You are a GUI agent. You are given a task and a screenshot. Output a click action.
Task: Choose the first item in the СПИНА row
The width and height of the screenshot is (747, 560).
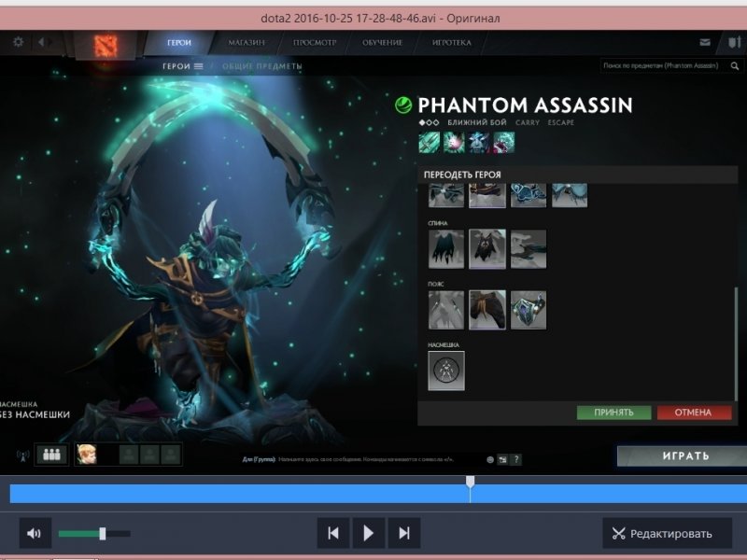(x=446, y=249)
